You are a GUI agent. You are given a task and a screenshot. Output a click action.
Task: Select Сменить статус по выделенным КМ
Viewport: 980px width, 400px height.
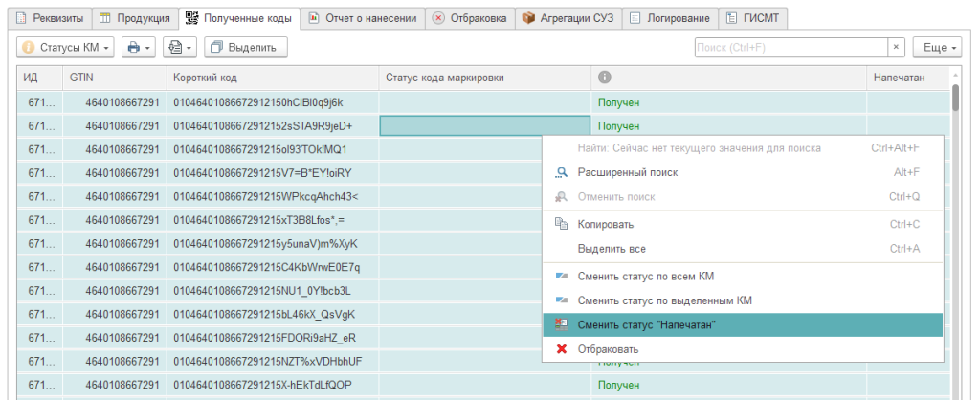(x=743, y=300)
